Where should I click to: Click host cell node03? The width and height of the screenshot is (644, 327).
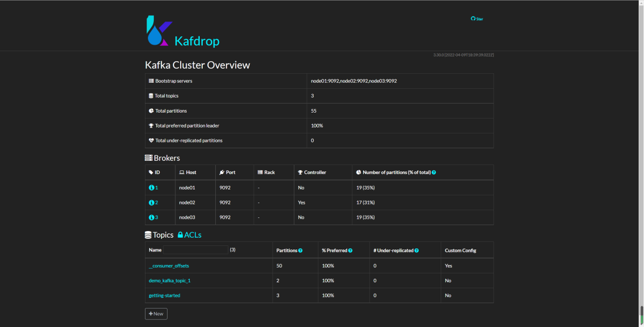[187, 217]
